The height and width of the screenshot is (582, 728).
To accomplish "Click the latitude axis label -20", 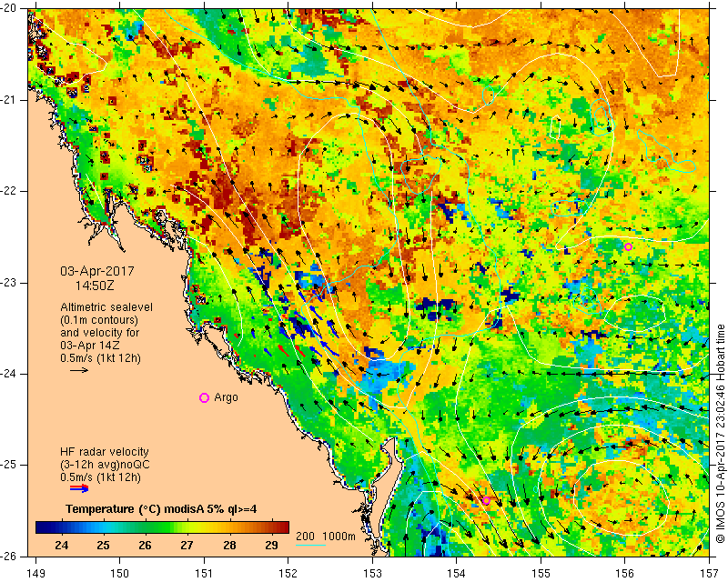I will 10,8.
